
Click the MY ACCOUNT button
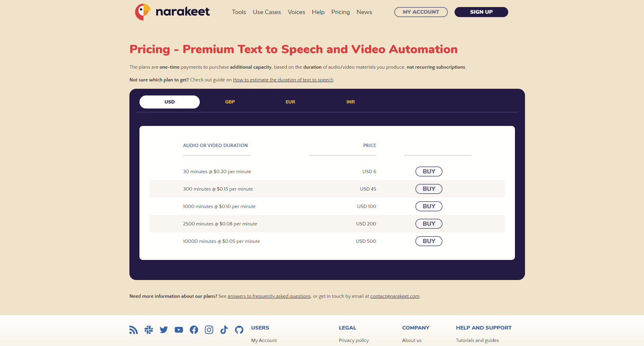tap(421, 12)
